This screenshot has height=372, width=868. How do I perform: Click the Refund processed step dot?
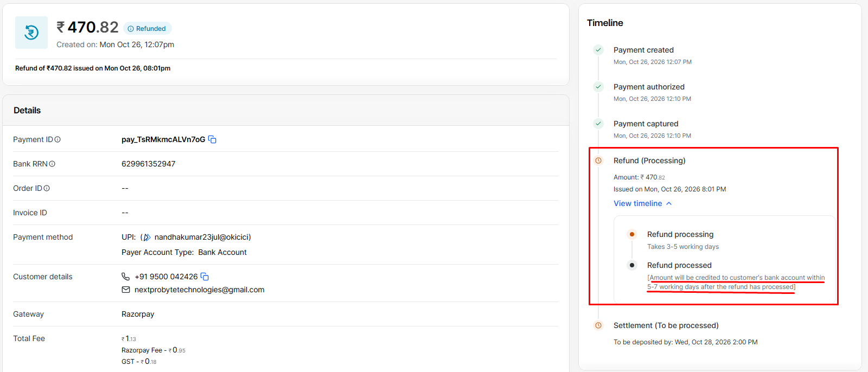click(x=632, y=265)
